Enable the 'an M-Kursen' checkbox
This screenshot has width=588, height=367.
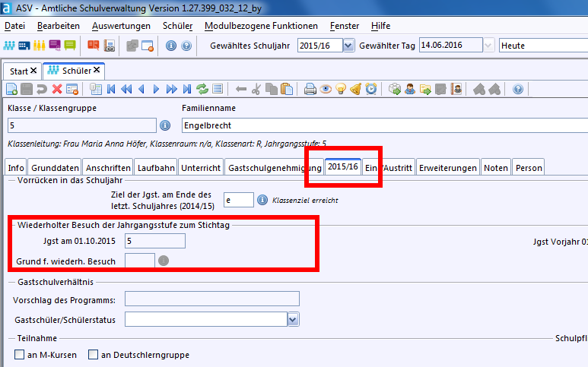[19, 354]
